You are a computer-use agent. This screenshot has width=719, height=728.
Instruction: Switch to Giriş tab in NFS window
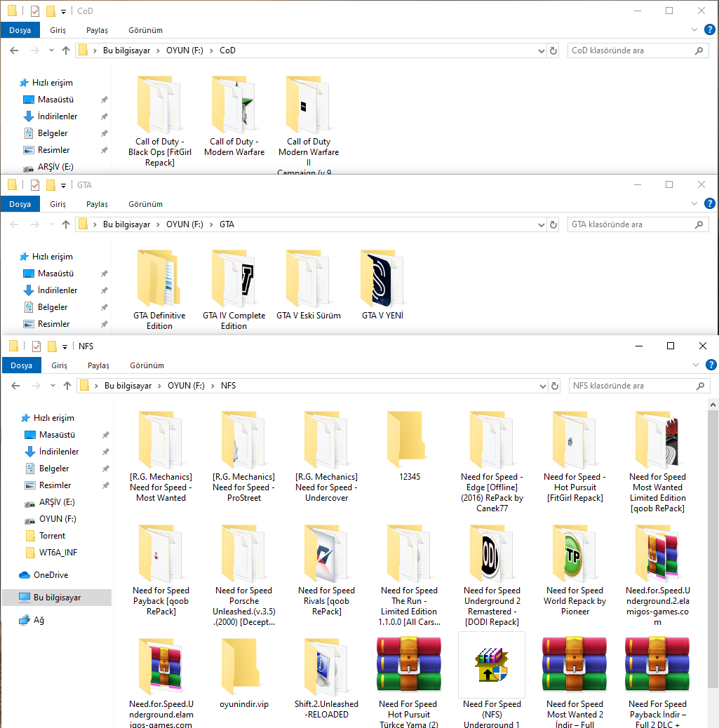pos(59,365)
